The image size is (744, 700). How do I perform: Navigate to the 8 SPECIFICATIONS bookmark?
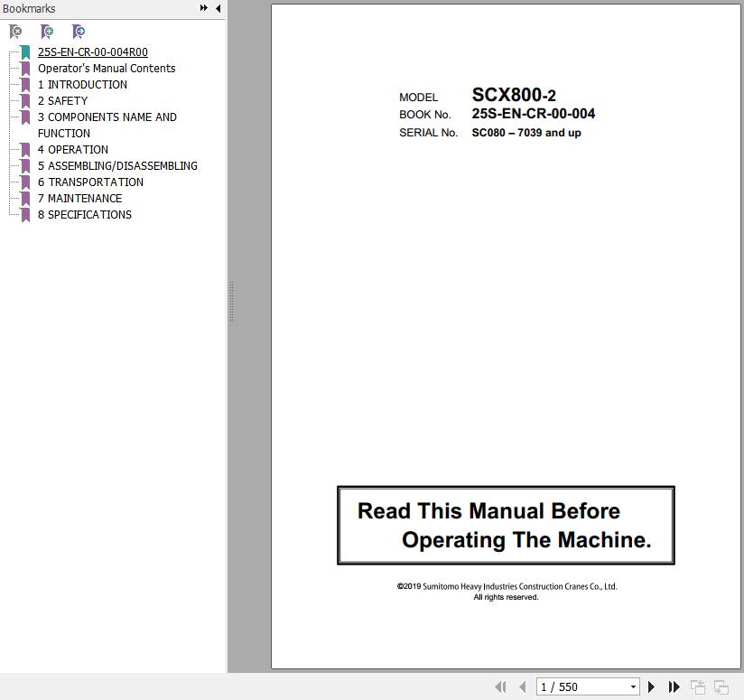pos(85,214)
